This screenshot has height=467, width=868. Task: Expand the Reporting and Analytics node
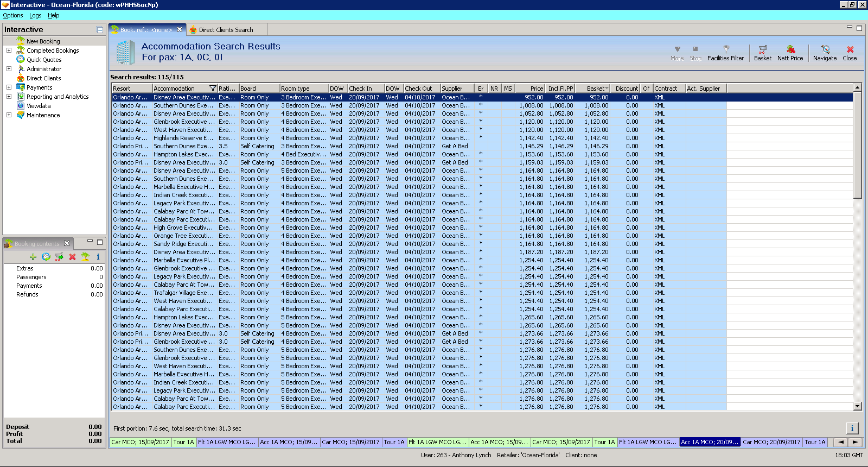pyautogui.click(x=9, y=97)
